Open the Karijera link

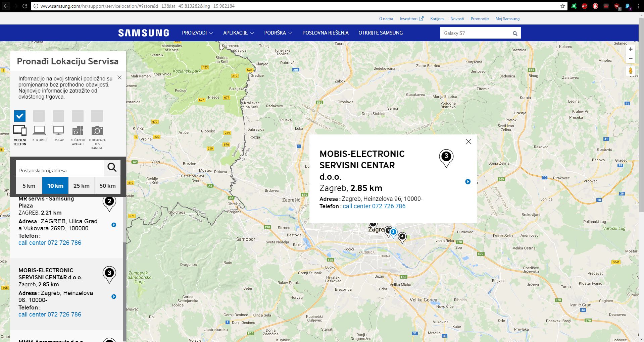coord(437,19)
